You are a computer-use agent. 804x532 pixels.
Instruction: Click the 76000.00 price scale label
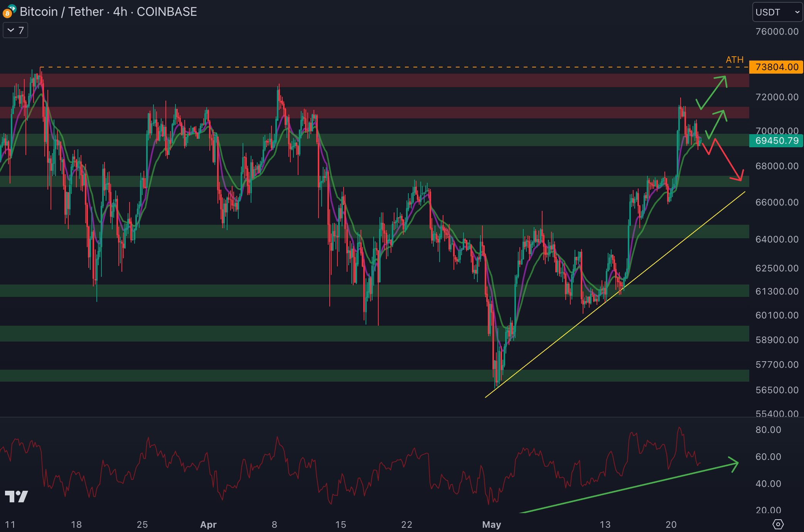(777, 32)
